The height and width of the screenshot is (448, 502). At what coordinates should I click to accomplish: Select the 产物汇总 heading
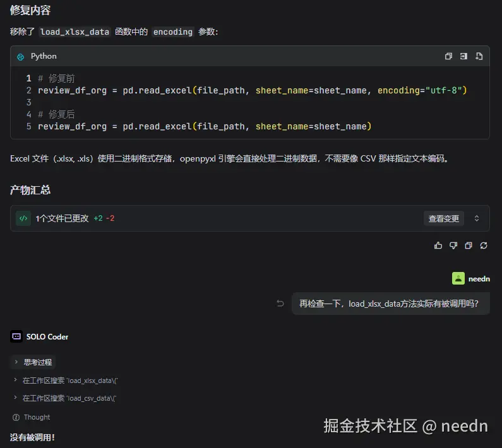coord(30,190)
